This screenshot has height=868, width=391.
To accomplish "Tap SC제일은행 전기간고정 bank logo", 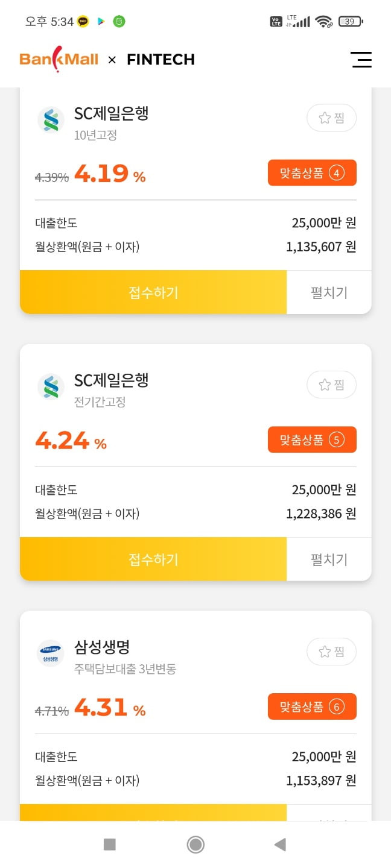I will coord(51,387).
